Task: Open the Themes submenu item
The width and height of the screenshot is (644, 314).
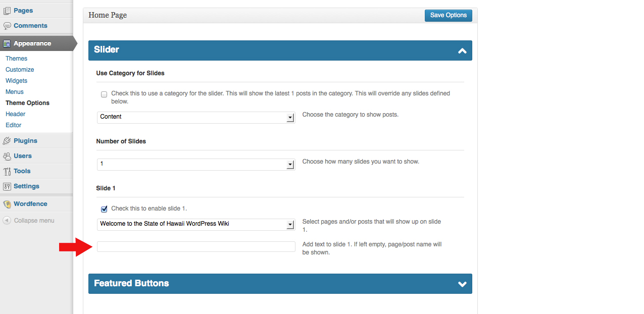Action: pos(16,59)
